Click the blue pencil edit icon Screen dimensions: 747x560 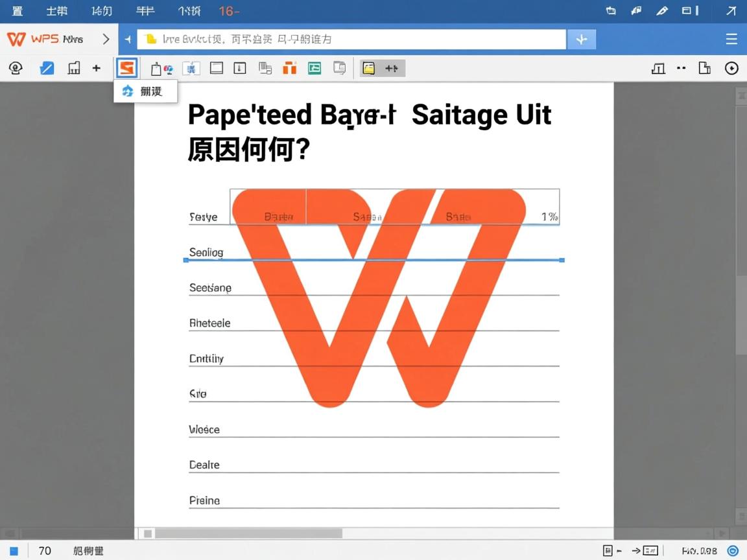[x=47, y=68]
